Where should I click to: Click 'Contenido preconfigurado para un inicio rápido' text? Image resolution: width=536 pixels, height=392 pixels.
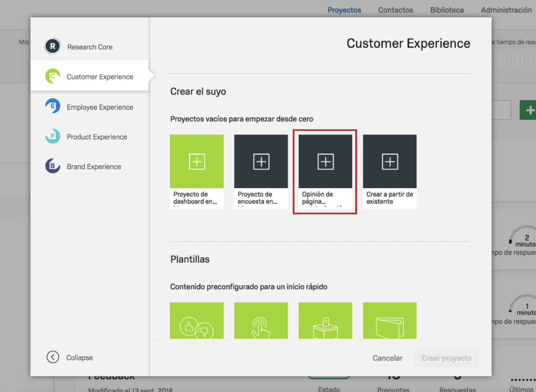(x=249, y=287)
